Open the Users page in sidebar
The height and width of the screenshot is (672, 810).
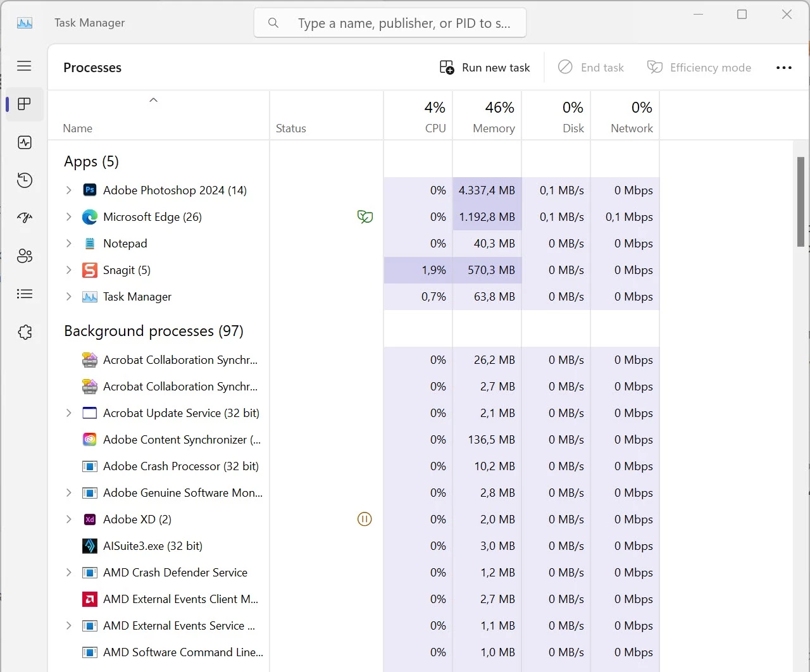click(x=25, y=256)
